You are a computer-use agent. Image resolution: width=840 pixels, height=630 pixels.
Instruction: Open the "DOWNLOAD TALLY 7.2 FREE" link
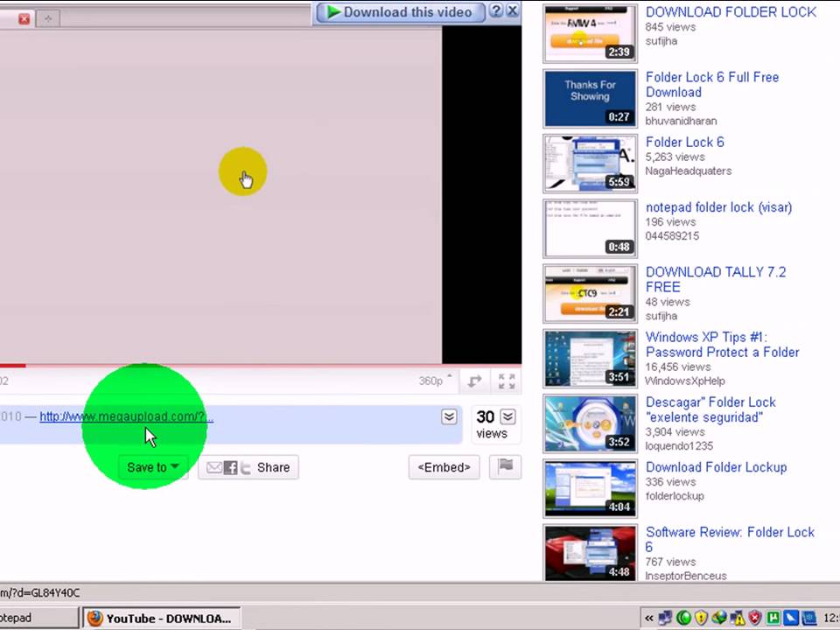point(716,279)
